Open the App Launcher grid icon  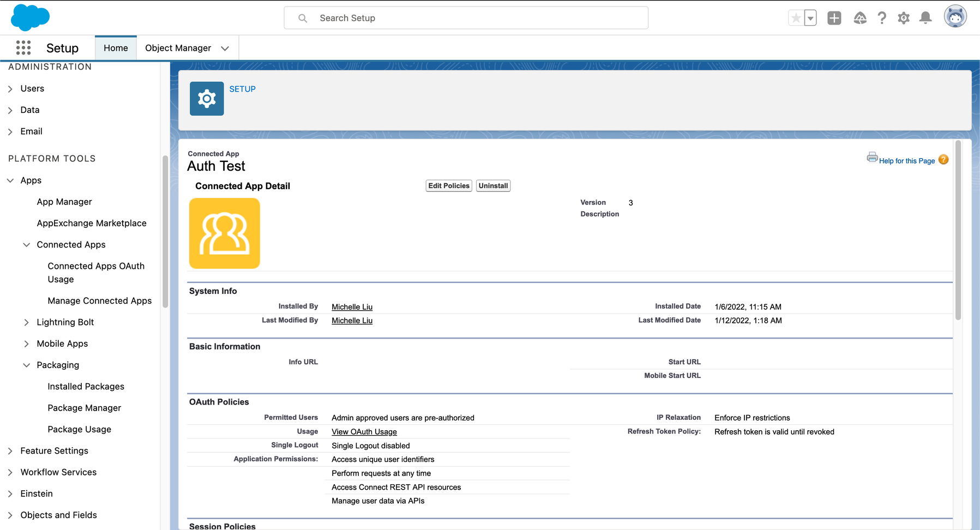(23, 48)
